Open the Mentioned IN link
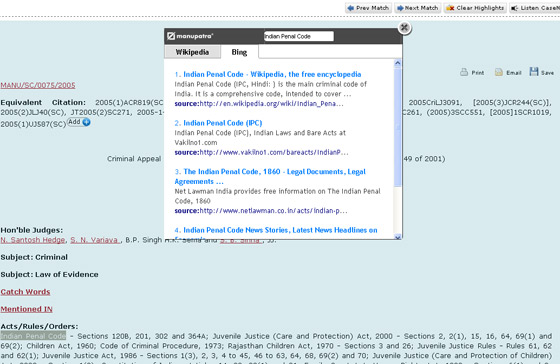Viewport: 560px width, 364px height. [x=26, y=309]
